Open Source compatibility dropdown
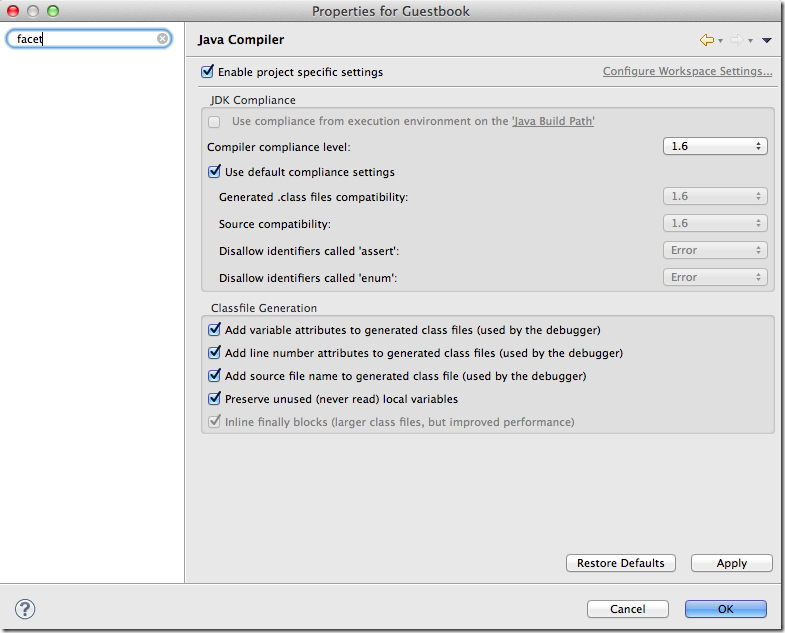 click(715, 223)
